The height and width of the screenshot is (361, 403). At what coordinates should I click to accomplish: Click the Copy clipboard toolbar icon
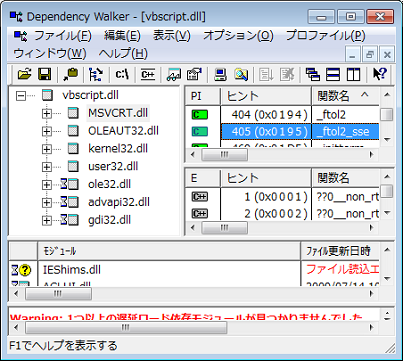click(x=71, y=74)
